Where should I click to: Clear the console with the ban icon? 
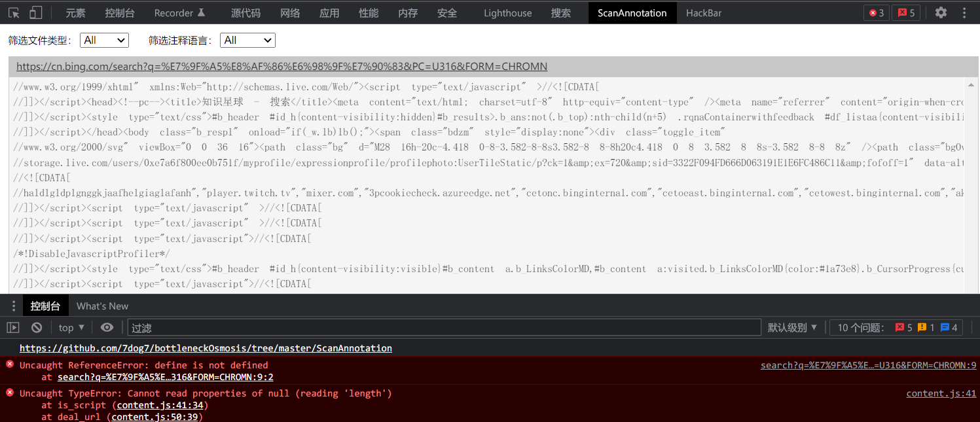tap(37, 327)
